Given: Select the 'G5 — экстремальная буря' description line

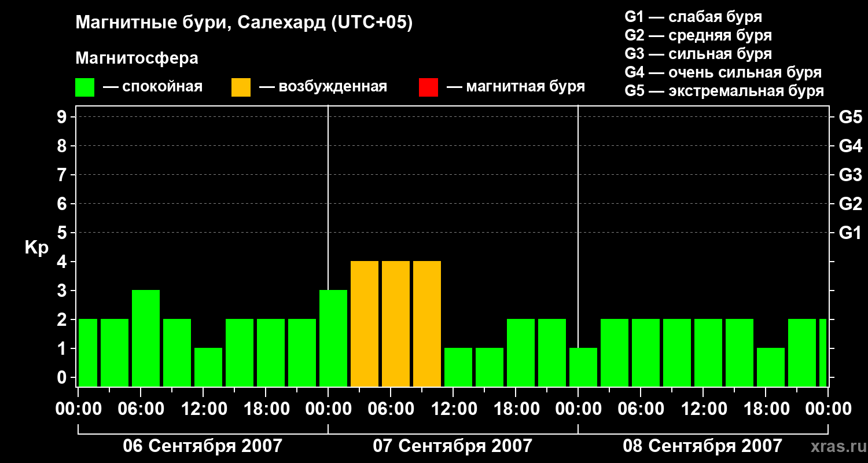Looking at the screenshot, I should tap(724, 91).
